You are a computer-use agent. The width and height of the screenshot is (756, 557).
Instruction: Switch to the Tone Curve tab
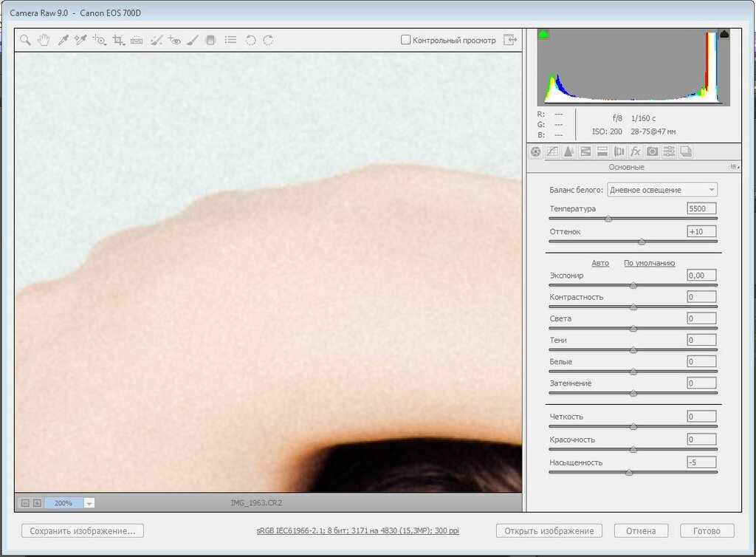(552, 151)
